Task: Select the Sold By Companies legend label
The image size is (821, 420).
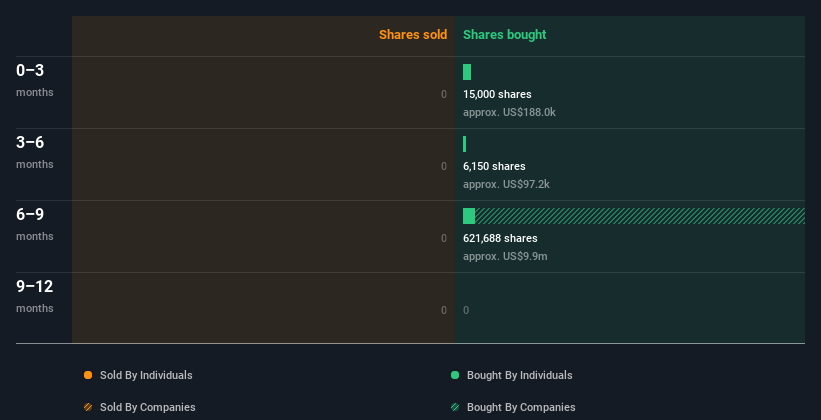Action: tap(148, 407)
